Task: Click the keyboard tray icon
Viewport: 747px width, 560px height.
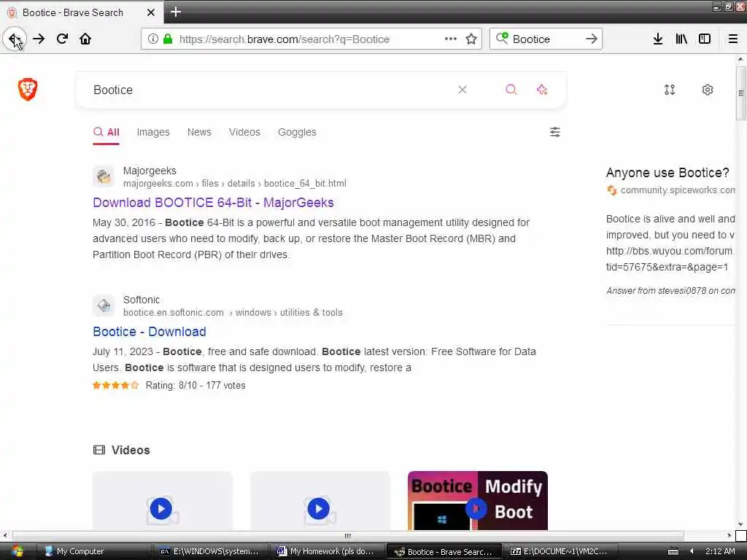Action: (673, 551)
